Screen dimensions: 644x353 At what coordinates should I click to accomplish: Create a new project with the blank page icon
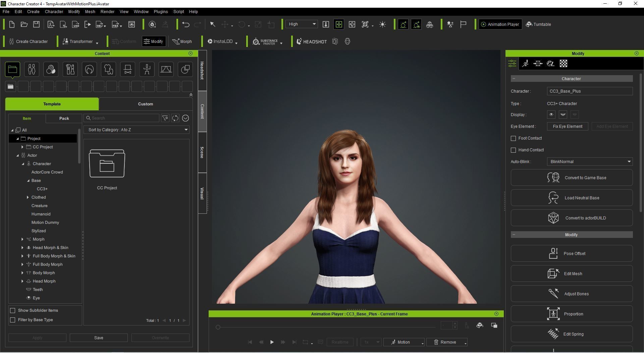pyautogui.click(x=12, y=24)
